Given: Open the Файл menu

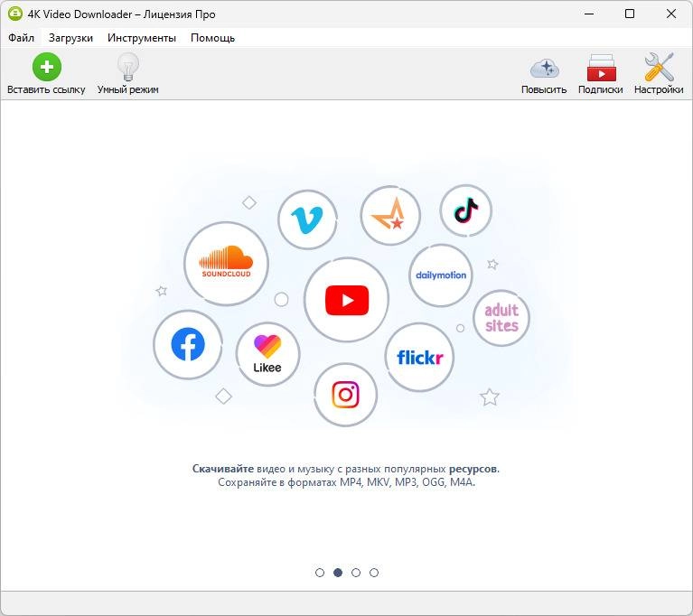Looking at the screenshot, I should [x=21, y=38].
